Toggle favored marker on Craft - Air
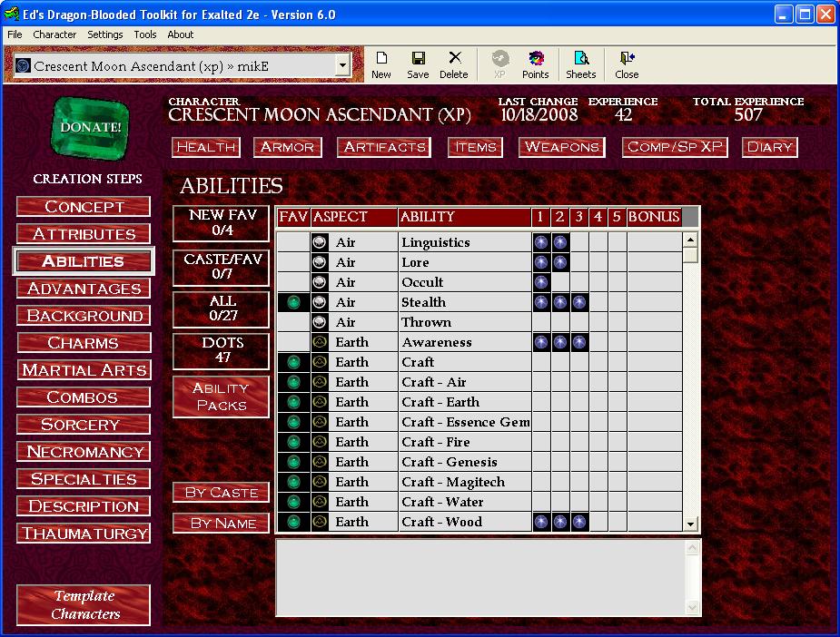The height and width of the screenshot is (637, 840). click(x=293, y=382)
